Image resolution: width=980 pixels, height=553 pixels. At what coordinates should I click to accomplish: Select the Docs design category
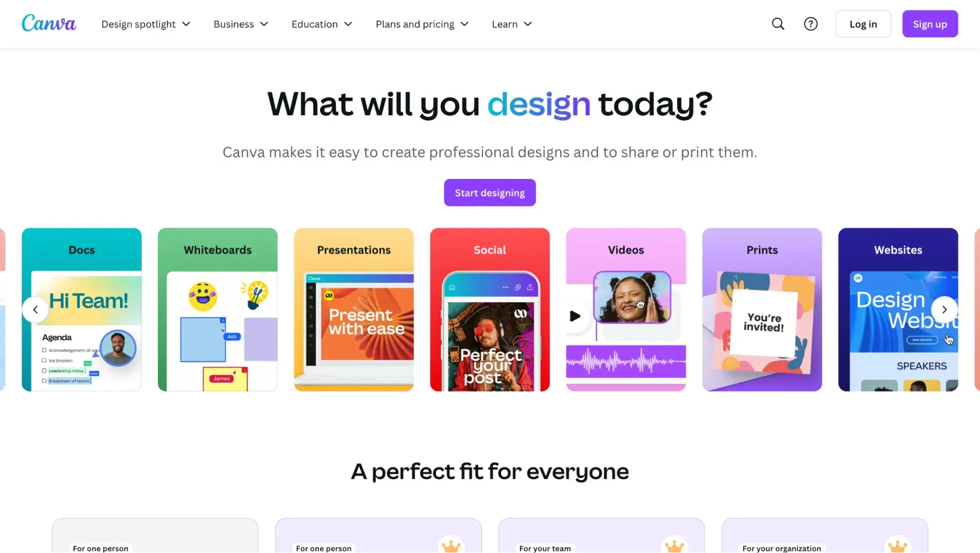[x=81, y=309]
